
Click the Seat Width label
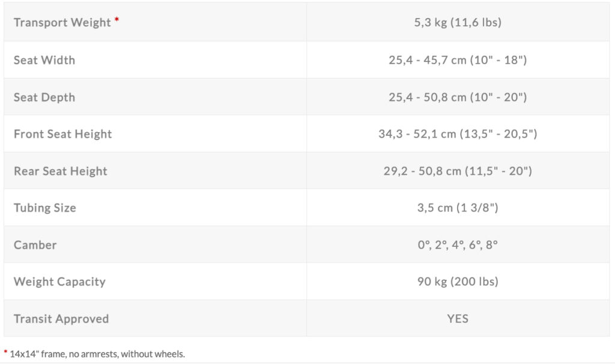tap(44, 60)
